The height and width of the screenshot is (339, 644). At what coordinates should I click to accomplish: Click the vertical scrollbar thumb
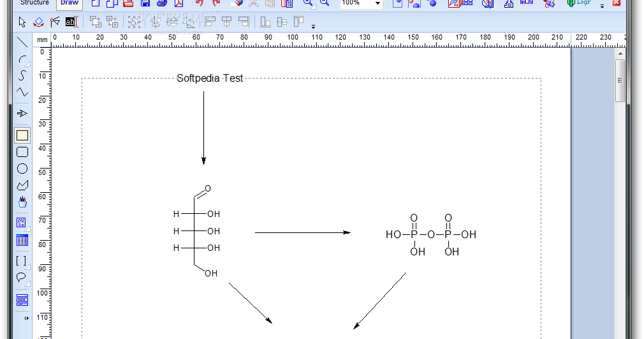point(620,80)
